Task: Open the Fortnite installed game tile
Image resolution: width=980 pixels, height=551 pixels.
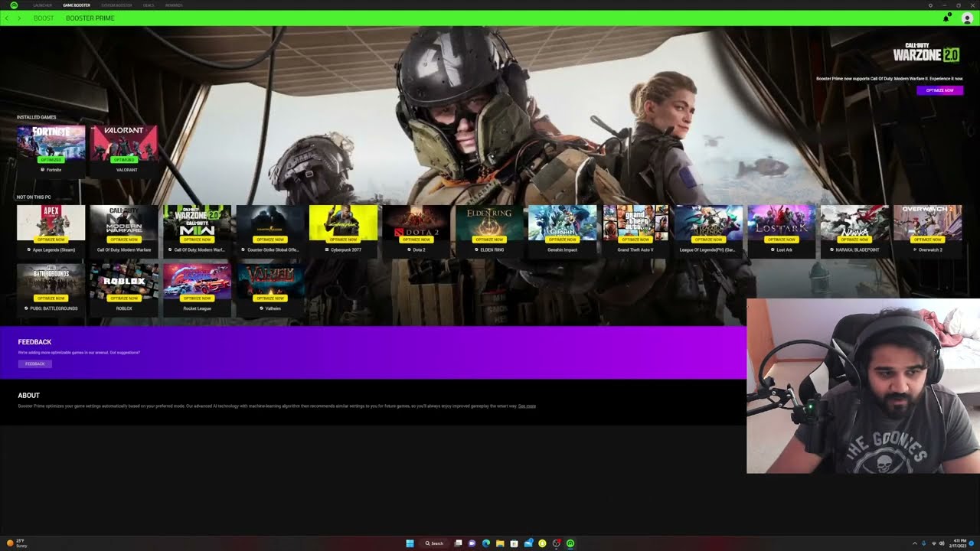Action: [x=51, y=151]
